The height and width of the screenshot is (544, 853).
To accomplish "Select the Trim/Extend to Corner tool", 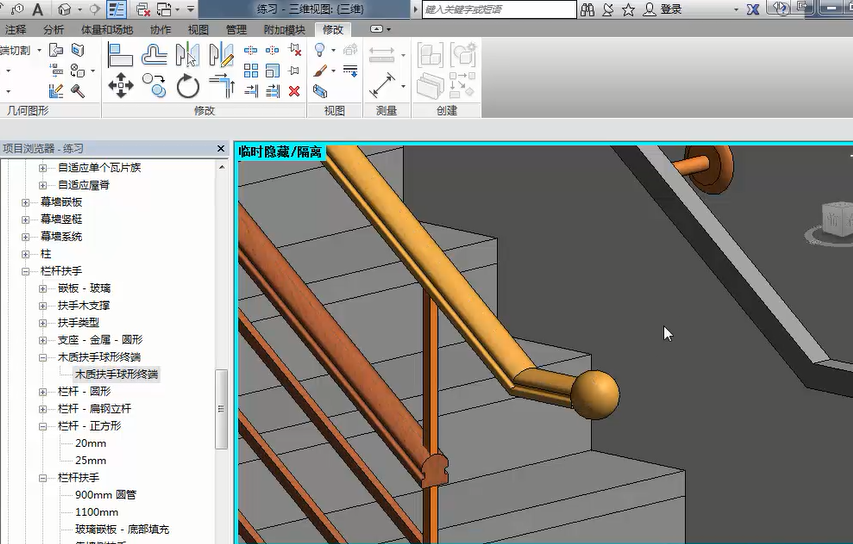I will pyautogui.click(x=222, y=87).
